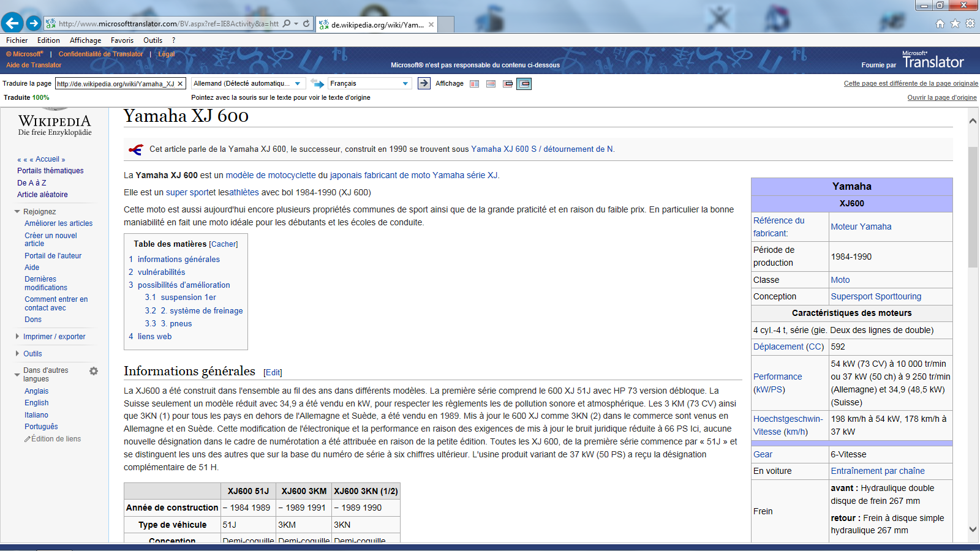
Task: Click the scrollbar up arrow
Action: tap(973, 121)
